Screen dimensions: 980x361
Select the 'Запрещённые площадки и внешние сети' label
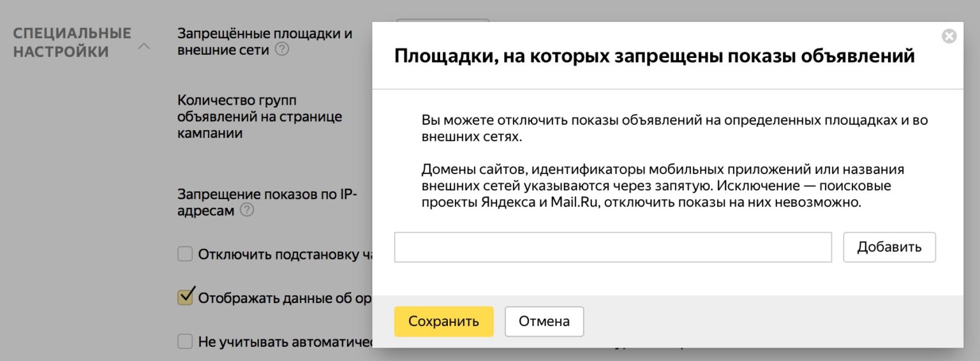click(x=264, y=41)
